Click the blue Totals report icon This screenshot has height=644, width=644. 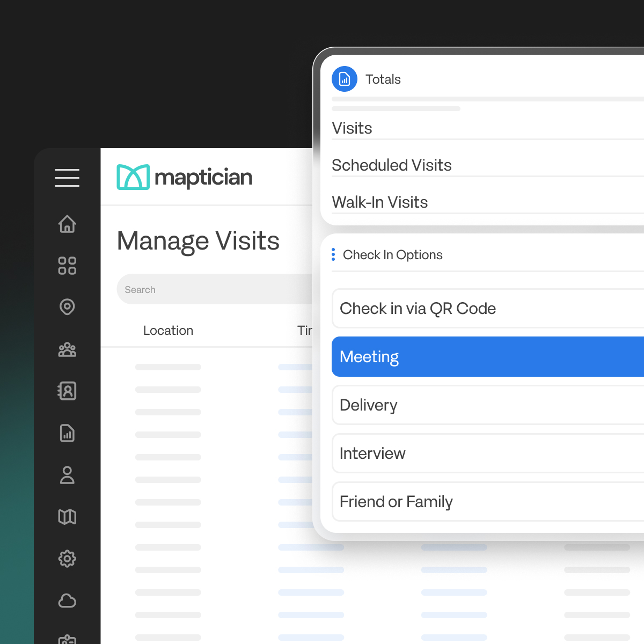tap(345, 79)
